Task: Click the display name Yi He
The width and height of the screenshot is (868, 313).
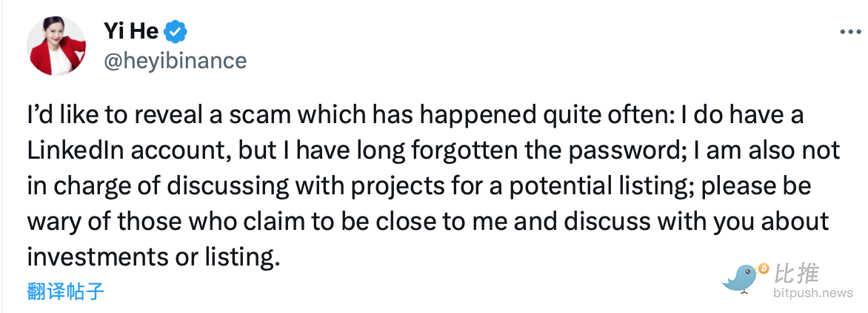Action: click(x=131, y=32)
